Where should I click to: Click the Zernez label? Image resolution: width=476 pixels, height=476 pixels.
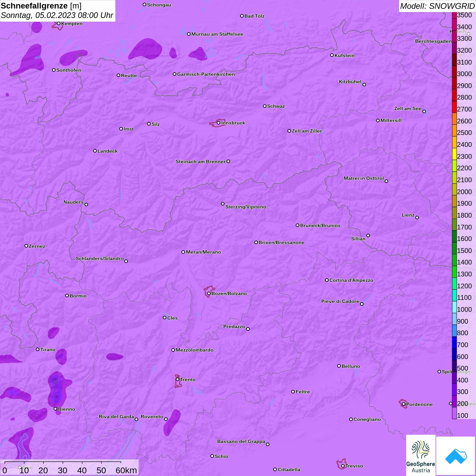click(37, 246)
